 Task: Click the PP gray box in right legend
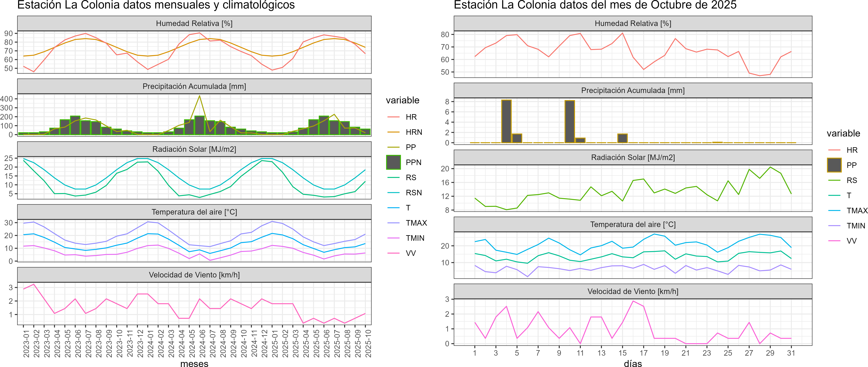click(x=834, y=165)
